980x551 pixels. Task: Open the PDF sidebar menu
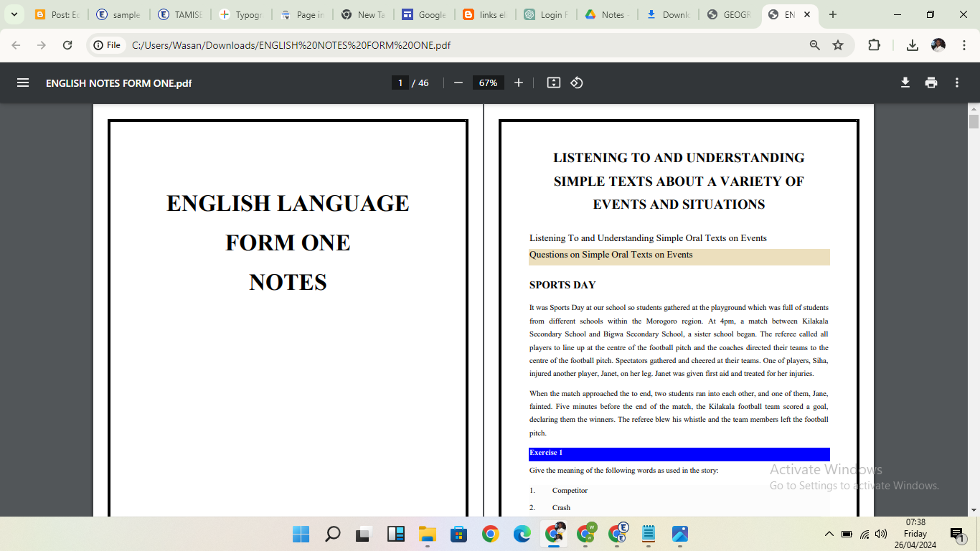click(23, 83)
